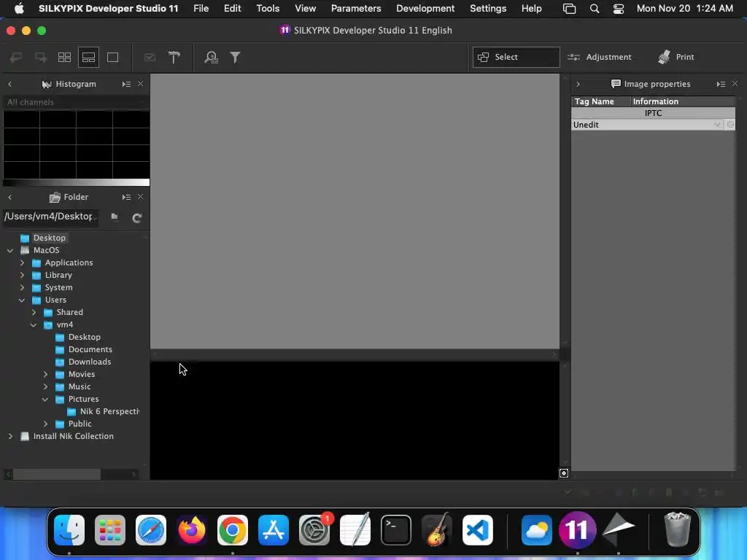This screenshot has width=747, height=560.
Task: Open the Development menu
Action: [x=425, y=9]
